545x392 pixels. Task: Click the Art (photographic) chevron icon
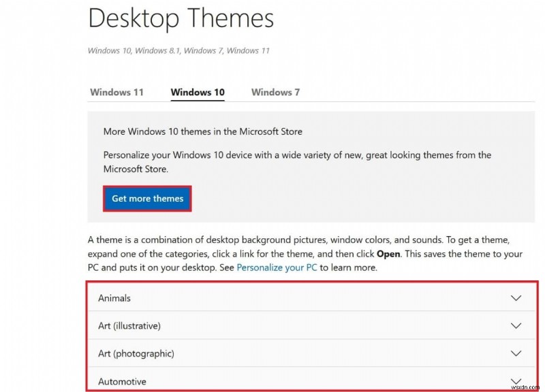pyautogui.click(x=516, y=354)
